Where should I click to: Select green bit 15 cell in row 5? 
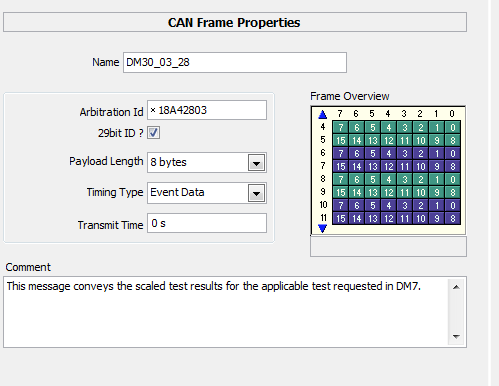tap(341, 140)
